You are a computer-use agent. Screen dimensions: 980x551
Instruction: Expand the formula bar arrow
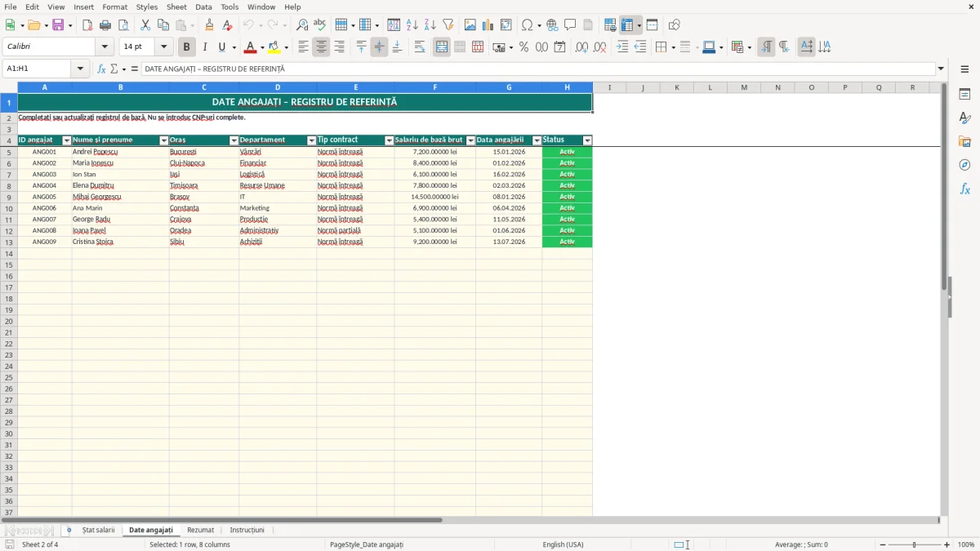tap(941, 69)
